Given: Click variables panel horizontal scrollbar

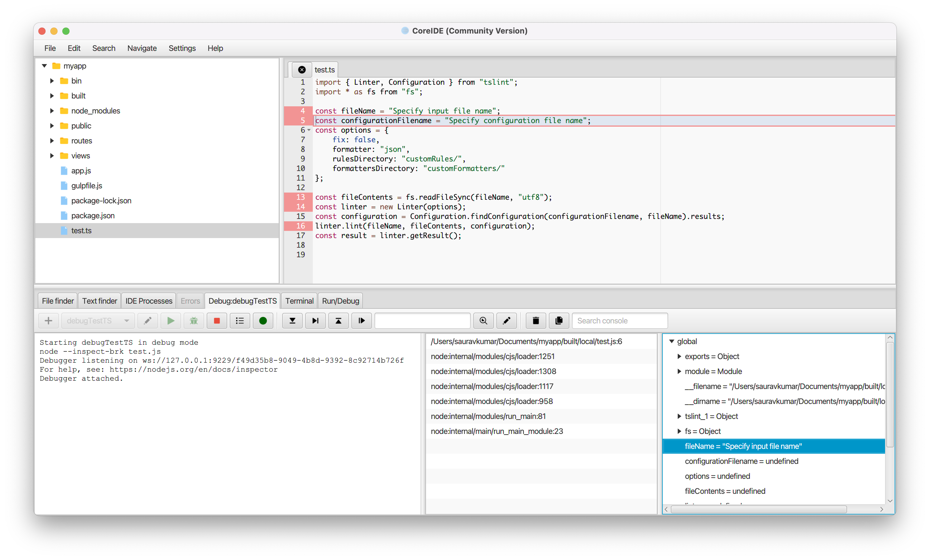Looking at the screenshot, I should click(x=759, y=510).
